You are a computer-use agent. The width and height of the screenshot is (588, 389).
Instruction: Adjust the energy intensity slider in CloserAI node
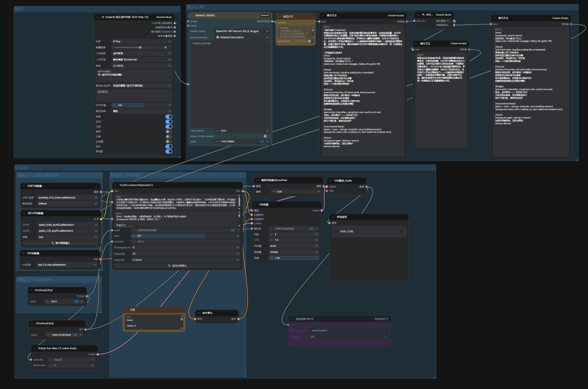tap(140, 47)
